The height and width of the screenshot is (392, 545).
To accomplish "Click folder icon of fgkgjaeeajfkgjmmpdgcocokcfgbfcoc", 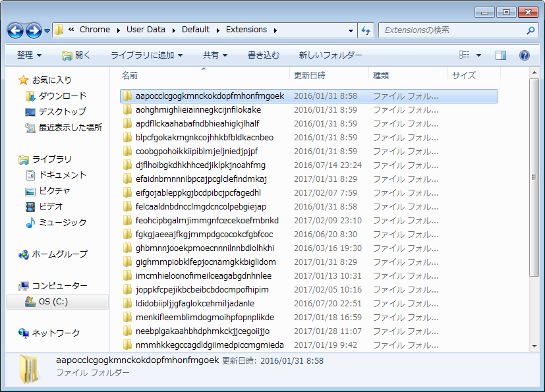I will pyautogui.click(x=128, y=235).
